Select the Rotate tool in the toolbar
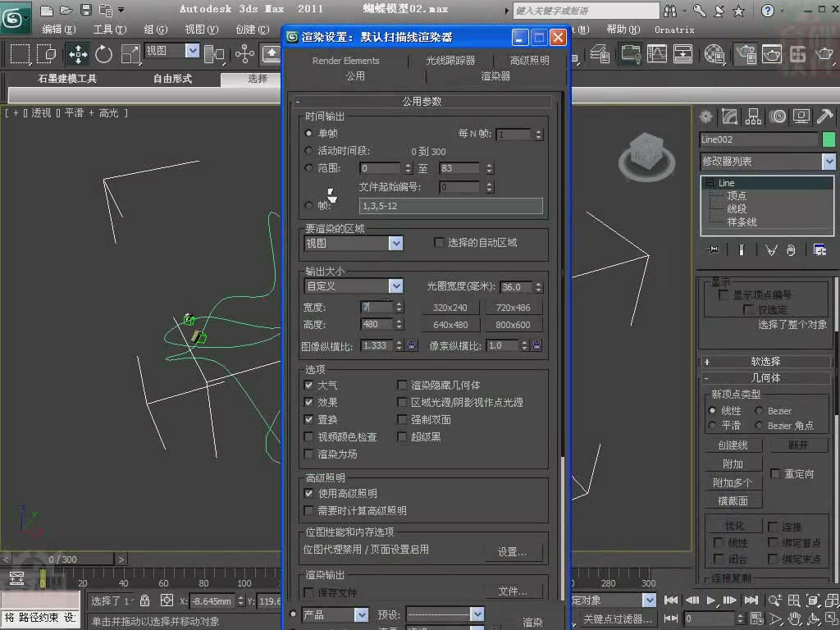Image resolution: width=840 pixels, height=630 pixels. pos(104,54)
